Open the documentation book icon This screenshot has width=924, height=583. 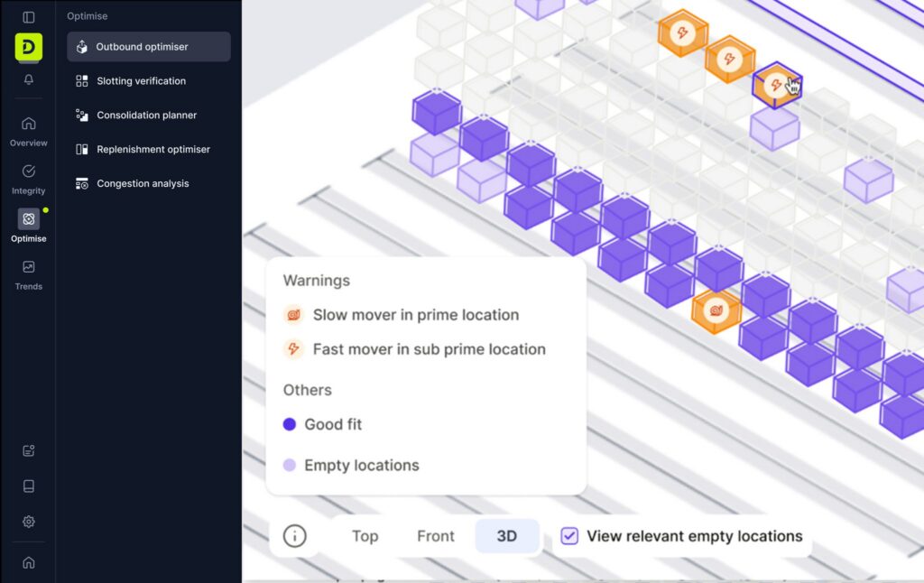click(x=28, y=486)
